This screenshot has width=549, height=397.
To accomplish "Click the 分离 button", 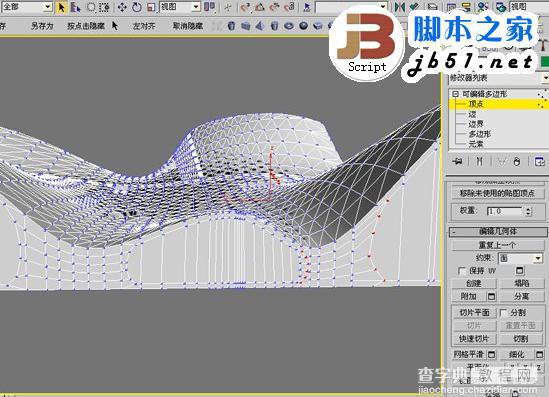I will click(522, 297).
